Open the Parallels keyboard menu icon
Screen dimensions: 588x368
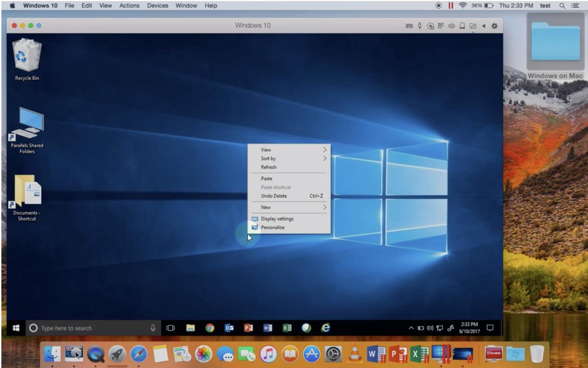point(409,26)
